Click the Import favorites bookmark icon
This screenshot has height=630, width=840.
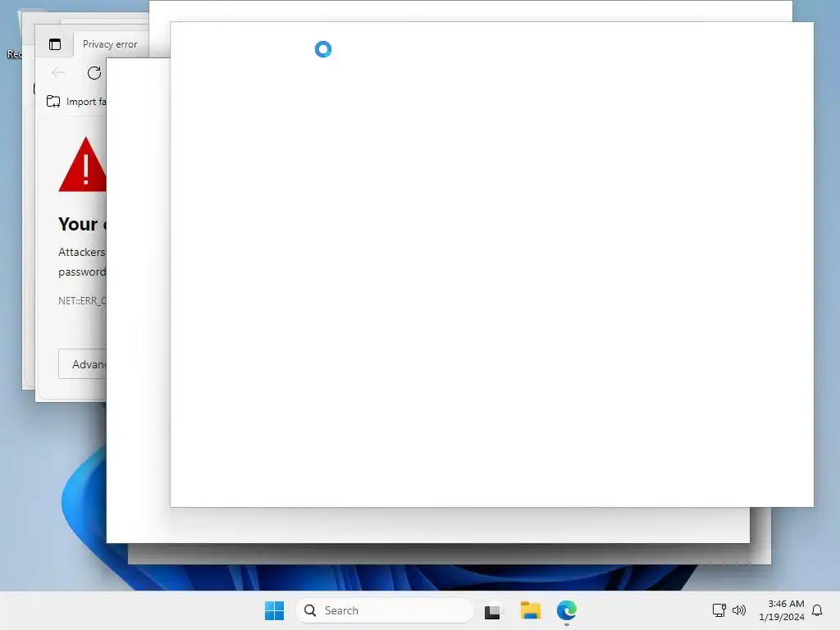point(53,101)
